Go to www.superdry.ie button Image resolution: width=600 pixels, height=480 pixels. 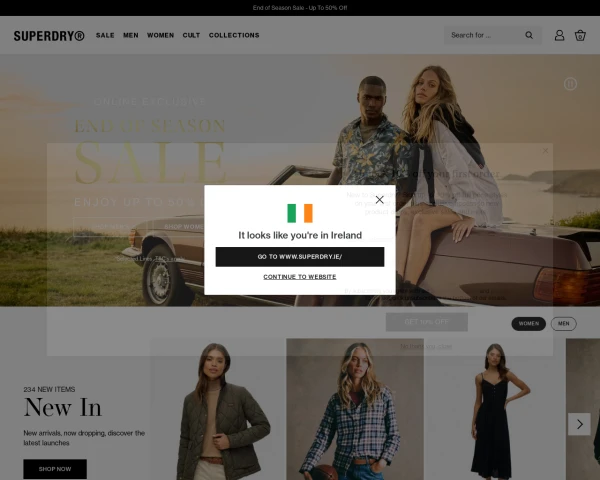(300, 256)
